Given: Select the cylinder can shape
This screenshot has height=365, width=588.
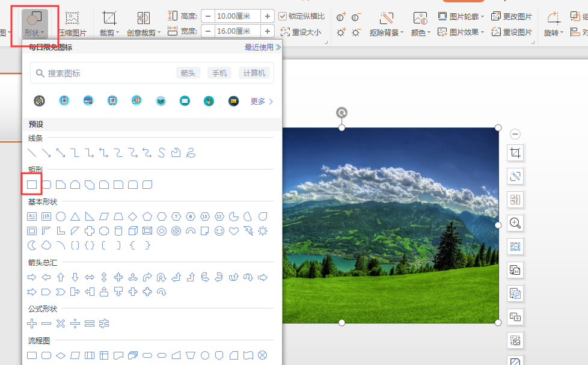Looking at the screenshot, I should [x=118, y=231].
